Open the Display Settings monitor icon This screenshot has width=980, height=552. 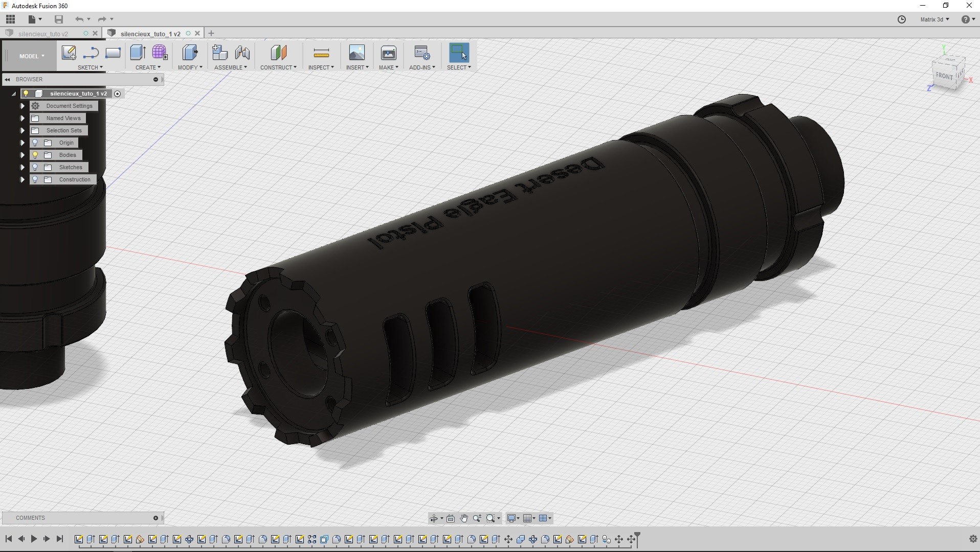(513, 518)
